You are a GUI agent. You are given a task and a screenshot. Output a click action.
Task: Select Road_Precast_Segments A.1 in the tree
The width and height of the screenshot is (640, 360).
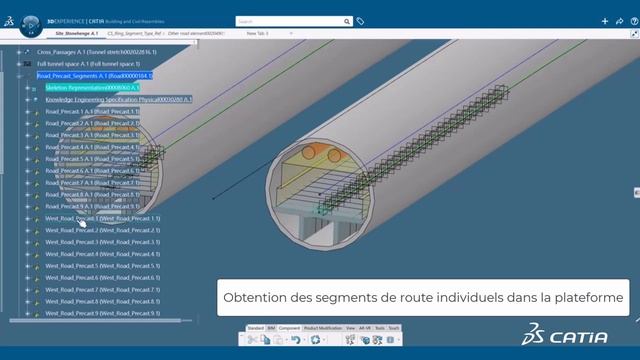(x=95, y=76)
